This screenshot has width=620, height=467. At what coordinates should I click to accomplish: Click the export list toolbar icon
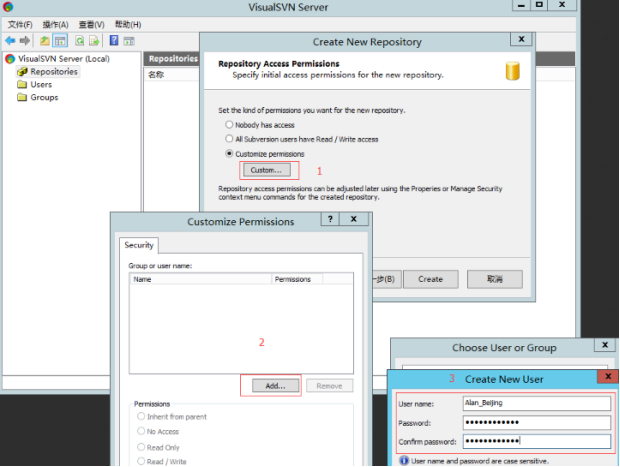[94, 40]
